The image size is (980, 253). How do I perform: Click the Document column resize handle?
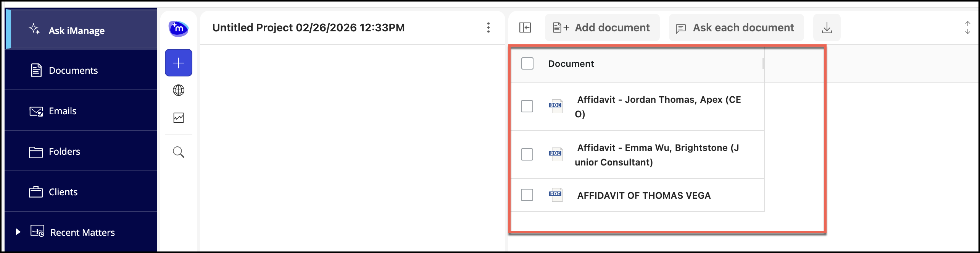(763, 63)
